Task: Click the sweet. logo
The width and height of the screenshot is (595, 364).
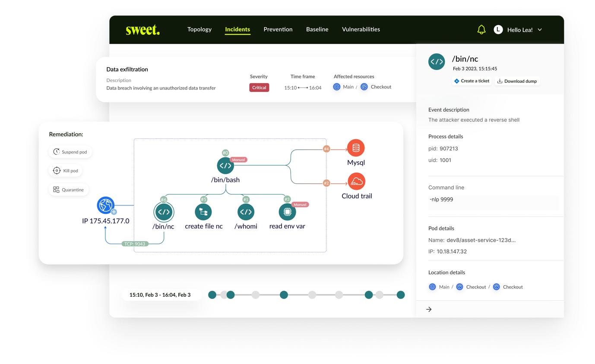Action: click(143, 30)
